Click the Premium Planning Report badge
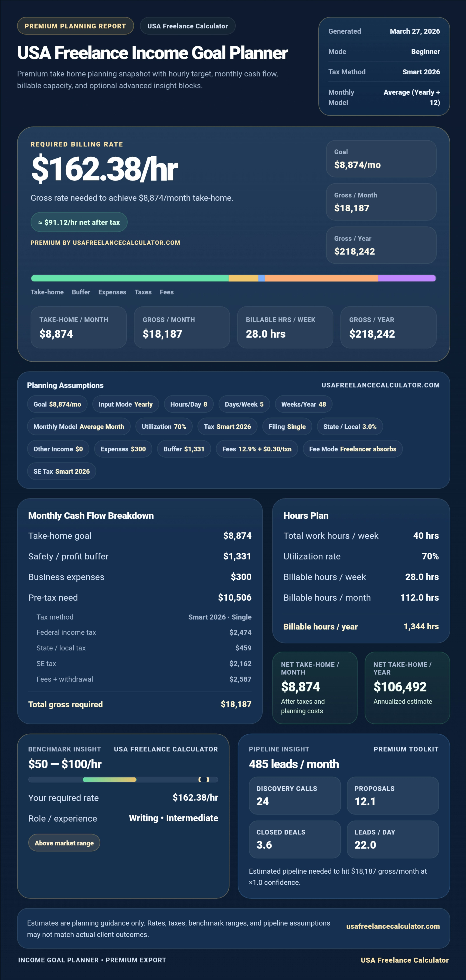This screenshot has height=980, width=466. point(75,26)
